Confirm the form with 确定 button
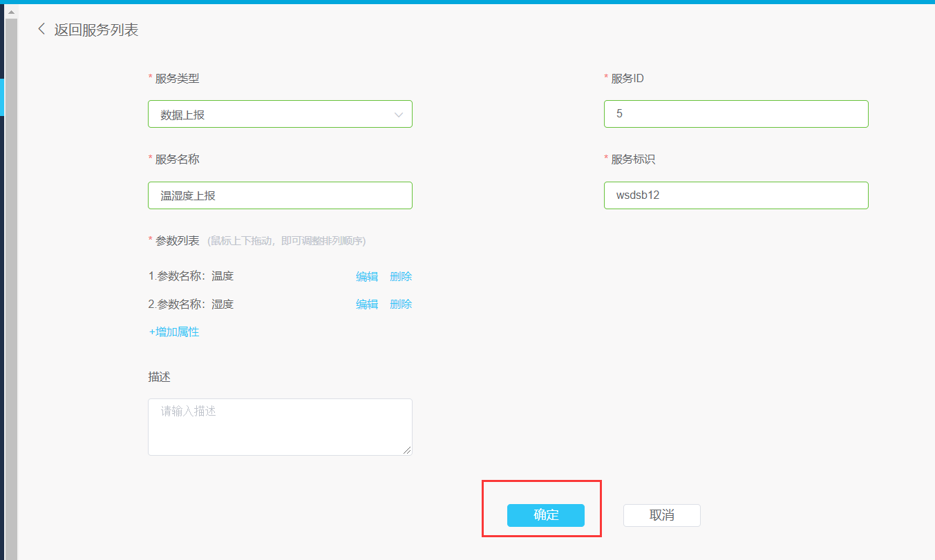This screenshot has width=935, height=560. click(x=546, y=515)
